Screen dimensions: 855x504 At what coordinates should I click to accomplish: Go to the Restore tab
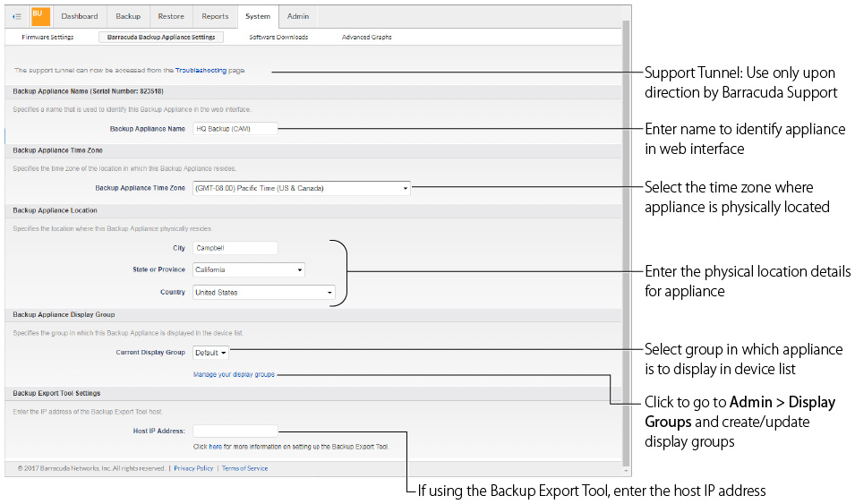(x=171, y=16)
